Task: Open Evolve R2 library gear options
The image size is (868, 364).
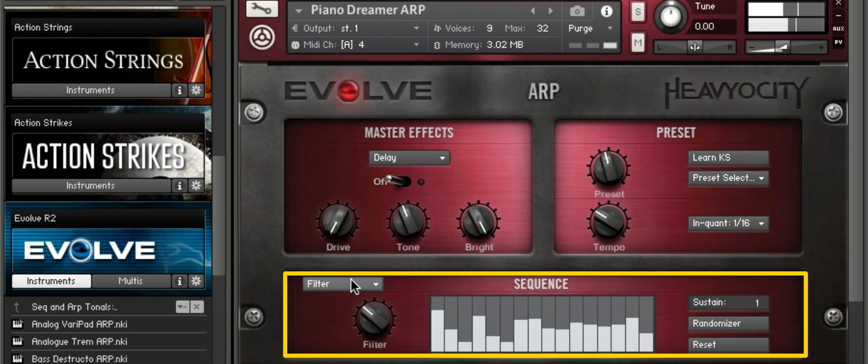Action: 196,281
